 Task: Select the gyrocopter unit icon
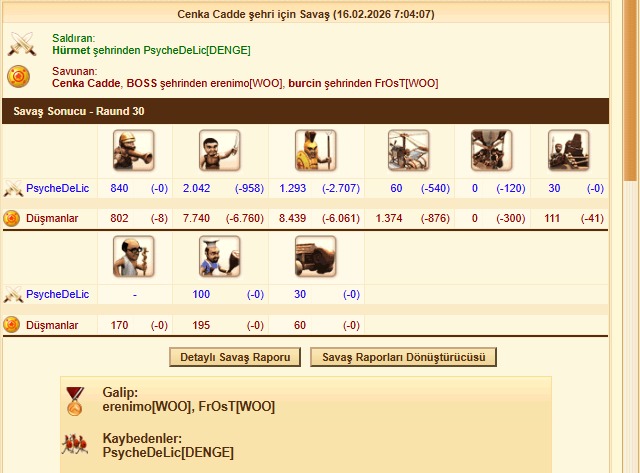point(409,150)
